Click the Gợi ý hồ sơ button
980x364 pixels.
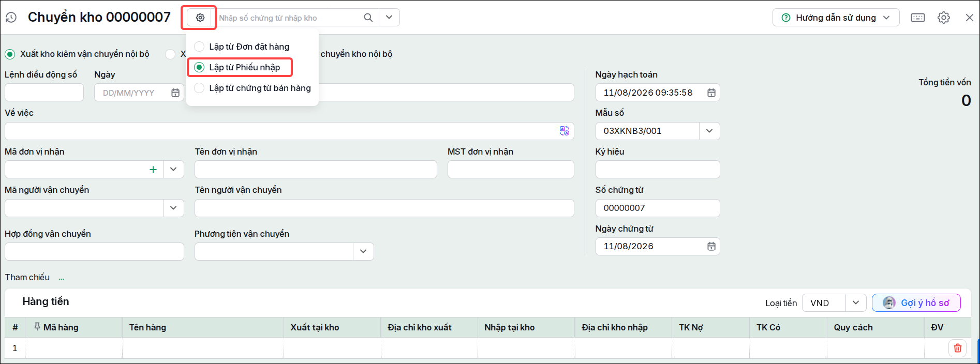(x=916, y=303)
